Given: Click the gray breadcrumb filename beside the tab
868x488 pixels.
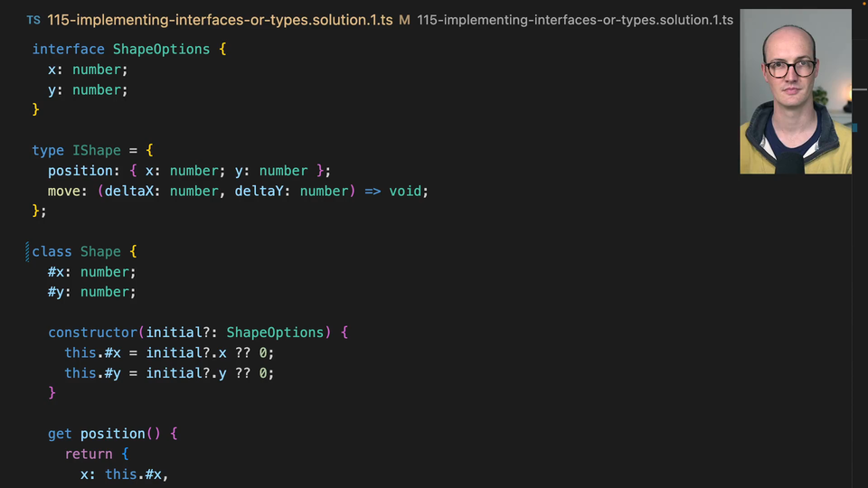Looking at the screenshot, I should pyautogui.click(x=575, y=19).
